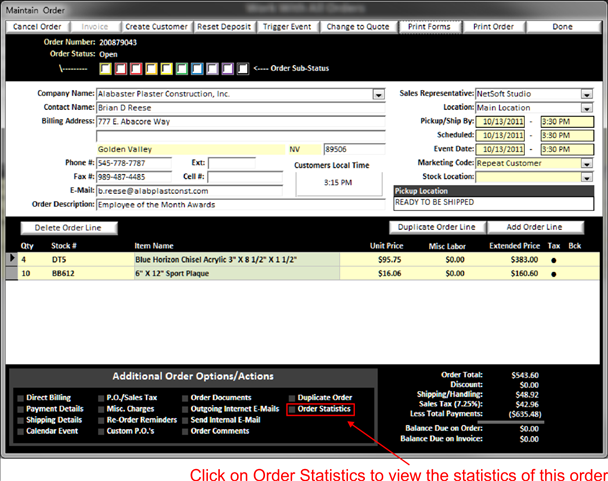The width and height of the screenshot is (608, 481).
Task: Check the Order Statistics checkbox
Action: coord(292,409)
